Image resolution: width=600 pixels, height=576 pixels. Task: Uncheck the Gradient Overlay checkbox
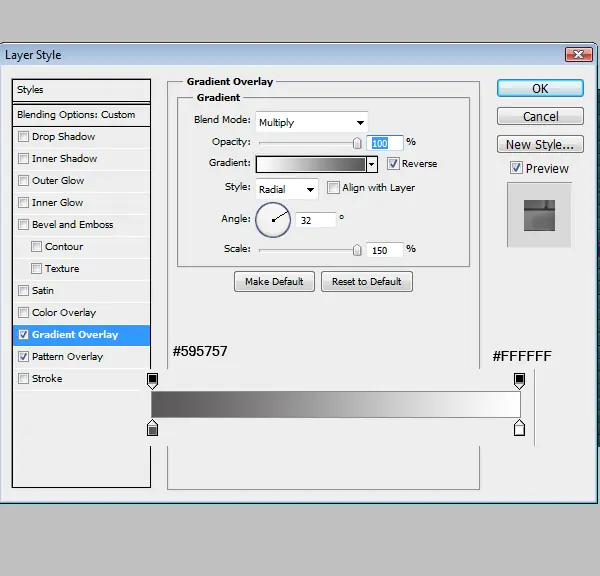tap(23, 335)
